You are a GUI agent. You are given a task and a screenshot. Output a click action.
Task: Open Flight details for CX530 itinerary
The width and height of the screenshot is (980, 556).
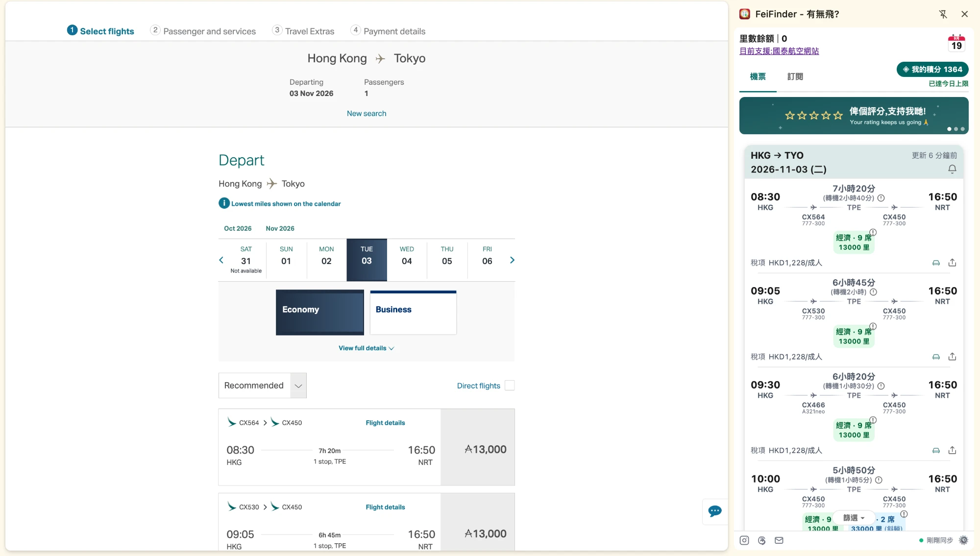[385, 507]
